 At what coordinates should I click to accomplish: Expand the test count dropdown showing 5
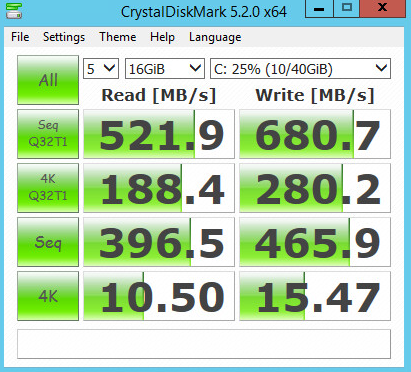101,69
